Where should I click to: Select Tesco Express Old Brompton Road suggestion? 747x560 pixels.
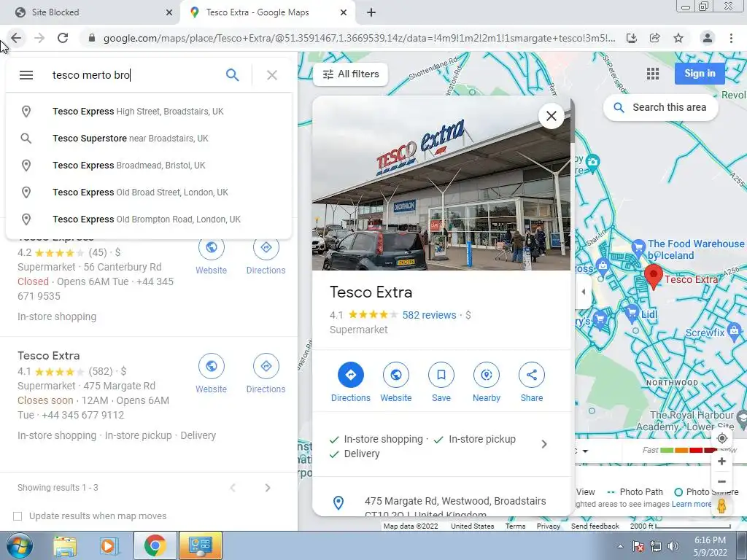pos(149,219)
